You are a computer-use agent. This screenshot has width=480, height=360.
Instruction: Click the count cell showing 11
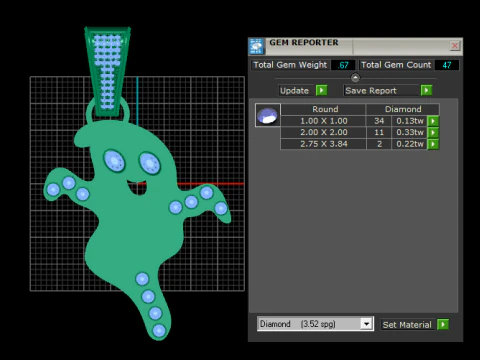[379, 132]
